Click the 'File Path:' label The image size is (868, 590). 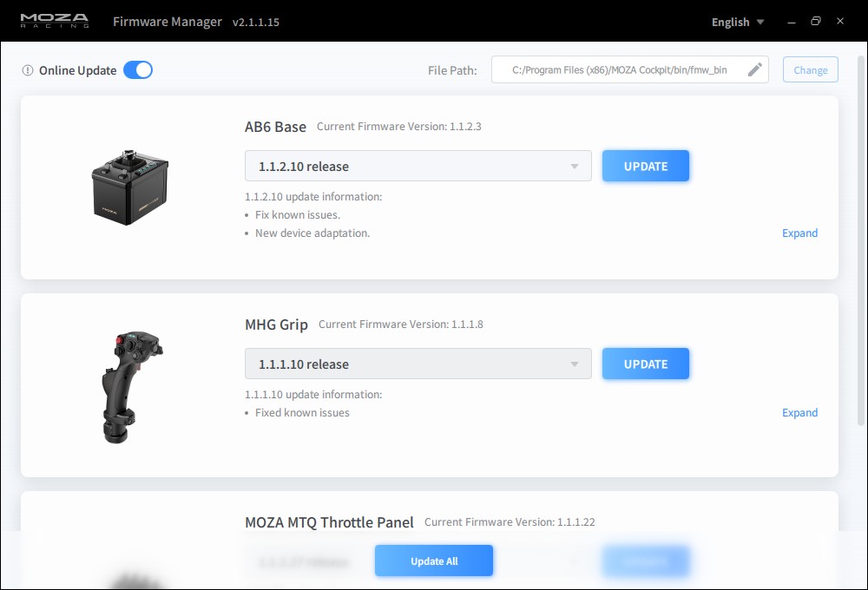click(452, 70)
